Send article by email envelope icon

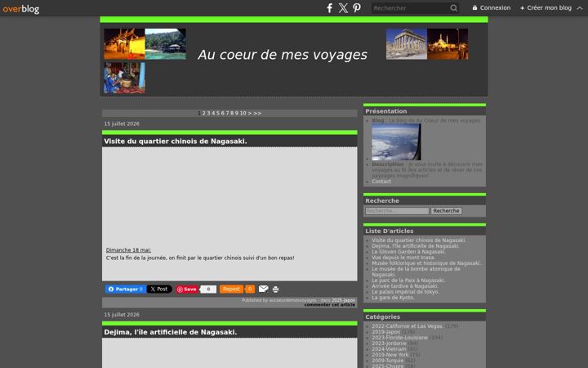point(264,289)
